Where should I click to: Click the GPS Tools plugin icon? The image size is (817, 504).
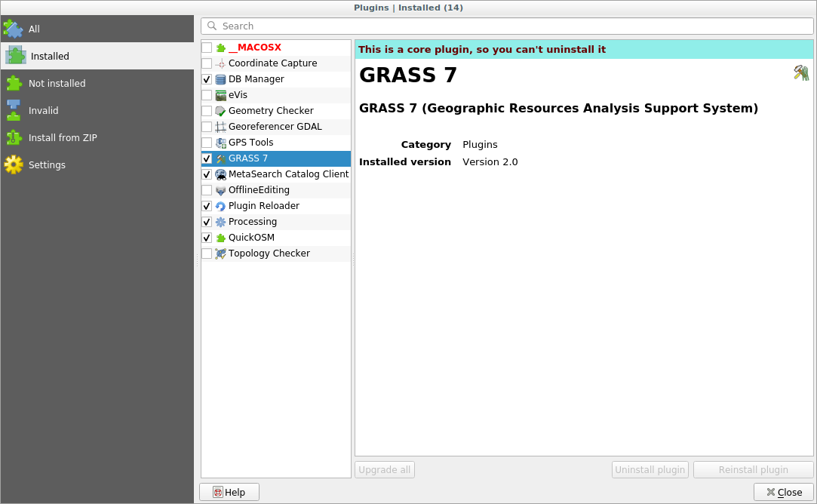pyautogui.click(x=219, y=142)
